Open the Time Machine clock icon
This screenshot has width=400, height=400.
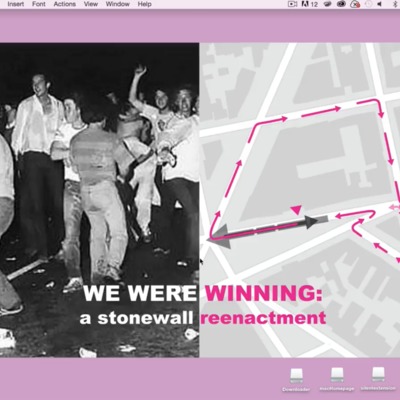368,4
